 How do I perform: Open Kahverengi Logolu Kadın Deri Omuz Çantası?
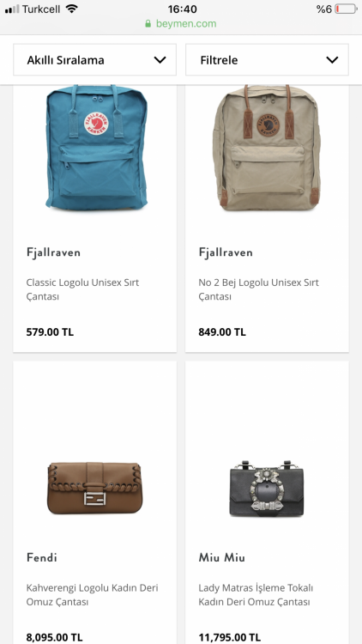93,595
